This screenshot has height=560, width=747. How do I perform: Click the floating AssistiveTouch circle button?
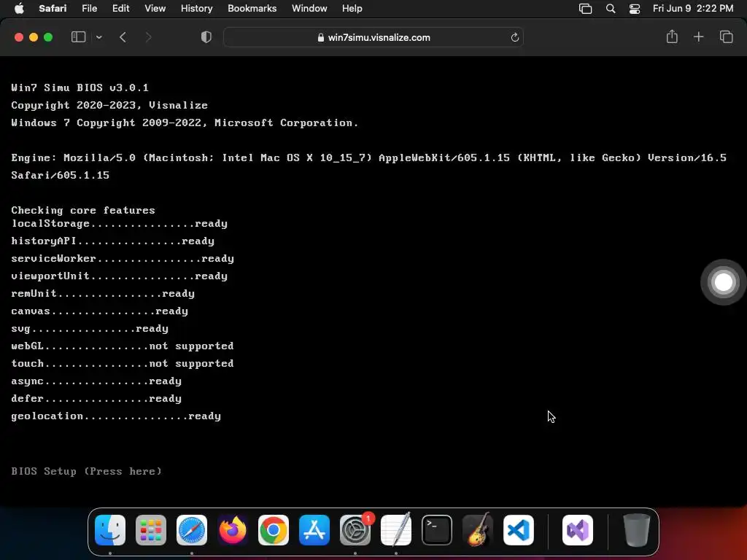click(x=723, y=282)
